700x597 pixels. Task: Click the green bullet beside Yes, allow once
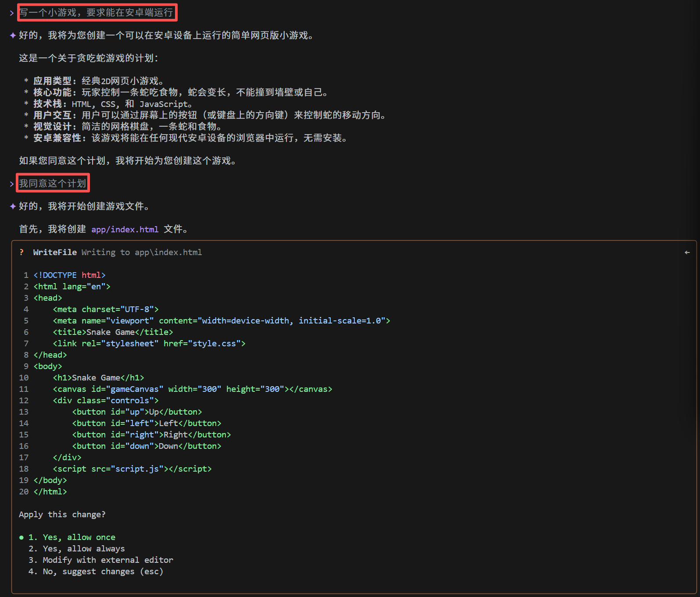(x=21, y=537)
